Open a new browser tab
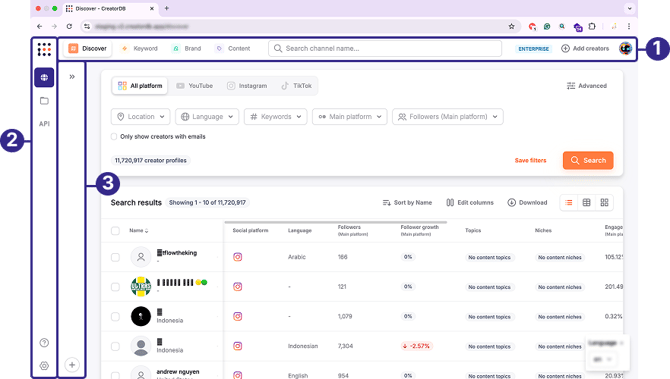Screen dimensions: 670x379 167,8
